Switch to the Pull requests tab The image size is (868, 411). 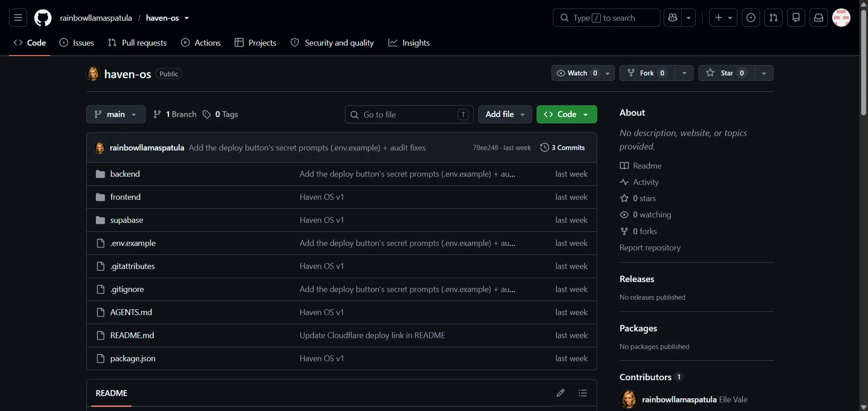pyautogui.click(x=137, y=43)
